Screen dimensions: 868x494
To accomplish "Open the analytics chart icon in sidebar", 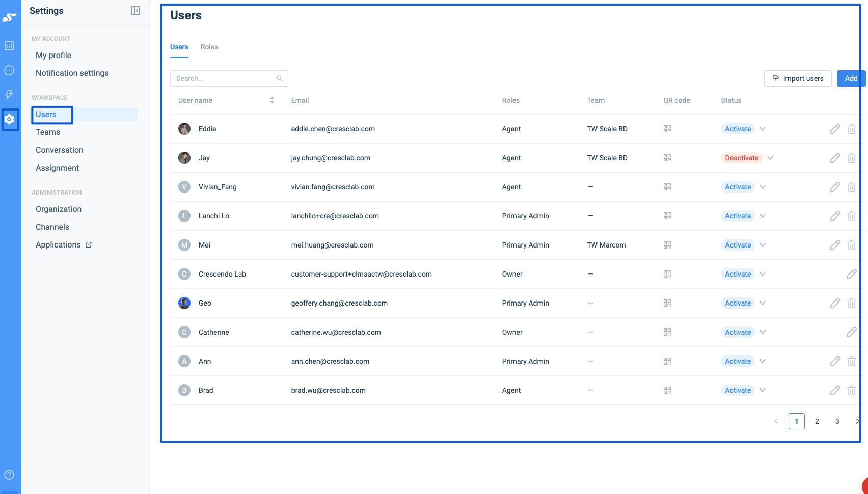I will (x=9, y=46).
